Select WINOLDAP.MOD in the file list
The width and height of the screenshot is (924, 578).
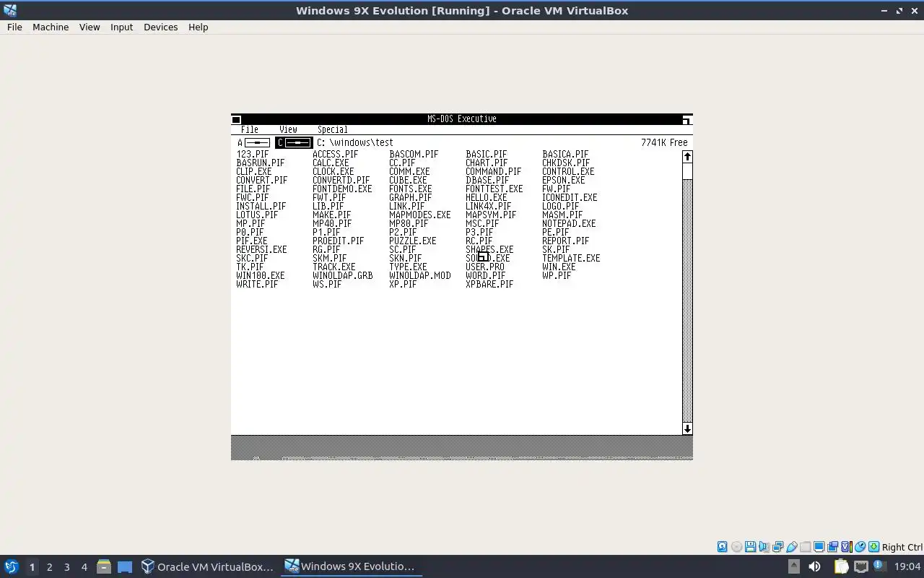click(419, 275)
